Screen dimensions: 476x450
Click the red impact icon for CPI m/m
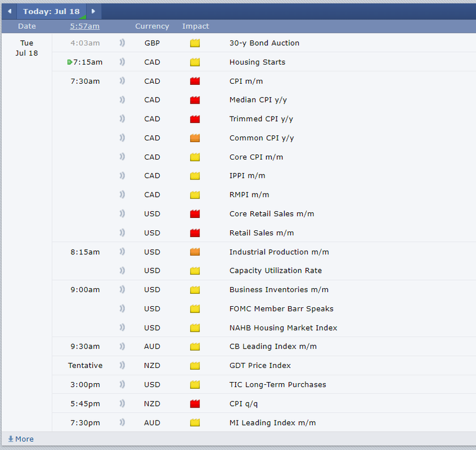(195, 81)
